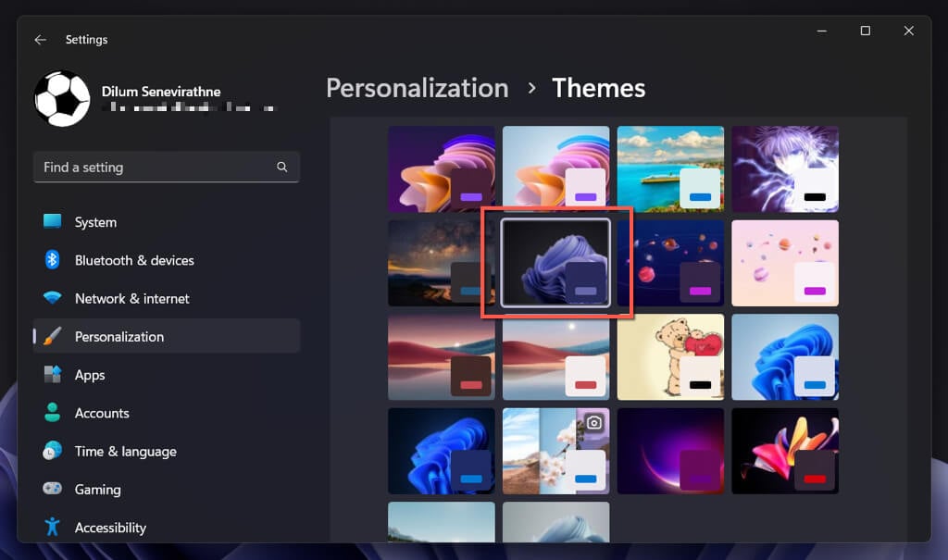
Task: Maximize the Settings window
Action: pos(866,31)
